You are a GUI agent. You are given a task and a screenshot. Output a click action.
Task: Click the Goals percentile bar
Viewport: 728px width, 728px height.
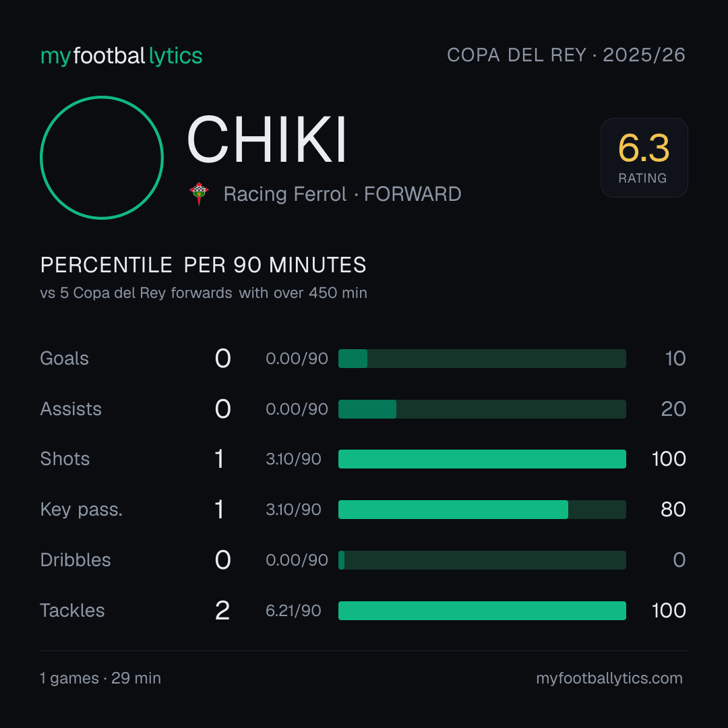pos(482,359)
